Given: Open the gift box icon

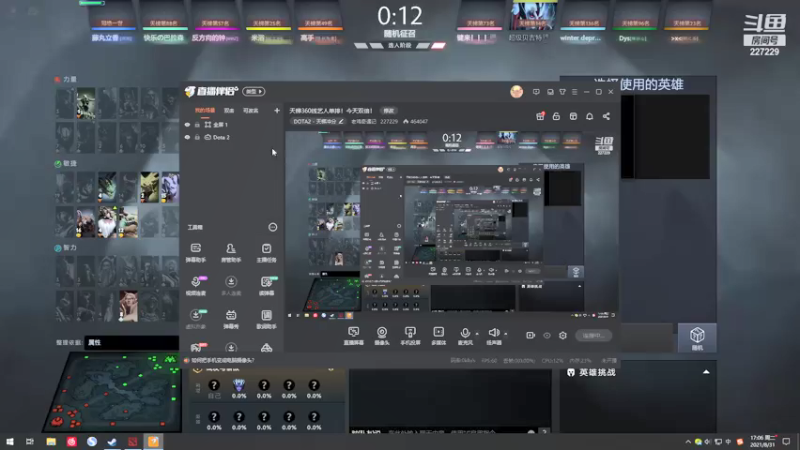Looking at the screenshot, I should click(540, 116).
